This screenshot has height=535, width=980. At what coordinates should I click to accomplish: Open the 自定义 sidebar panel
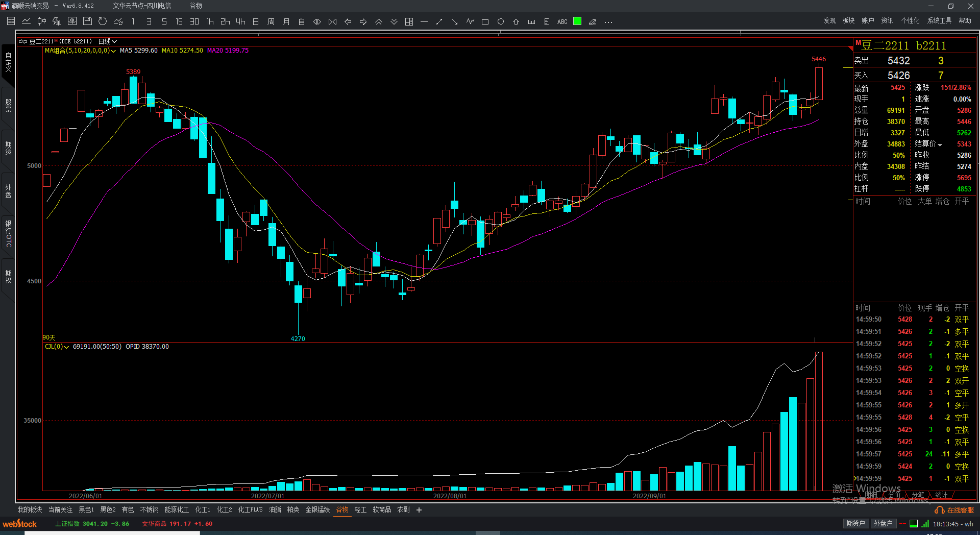(x=8, y=62)
